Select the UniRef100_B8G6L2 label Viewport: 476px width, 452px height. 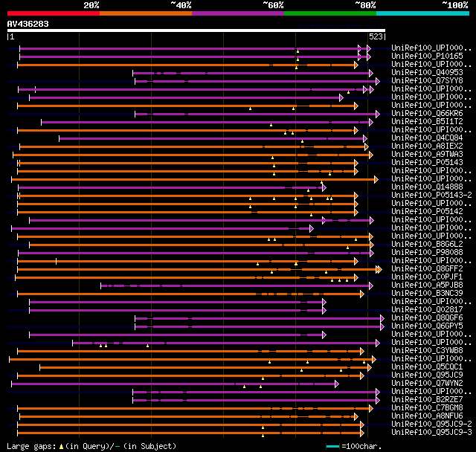[427, 245]
